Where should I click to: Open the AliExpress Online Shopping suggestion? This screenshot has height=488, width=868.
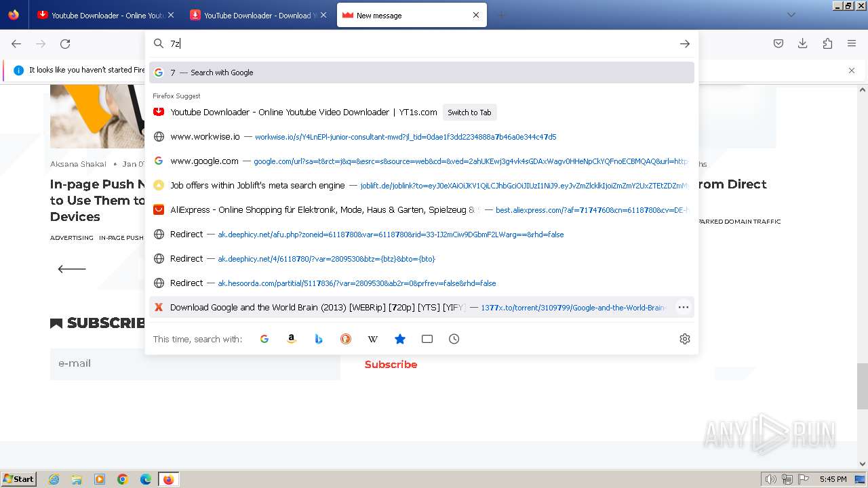click(x=422, y=210)
